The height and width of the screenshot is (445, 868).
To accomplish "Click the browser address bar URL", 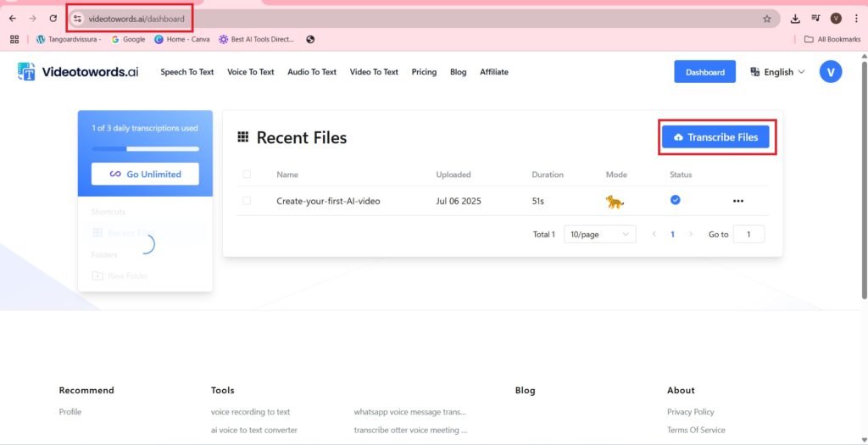I will click(x=136, y=19).
